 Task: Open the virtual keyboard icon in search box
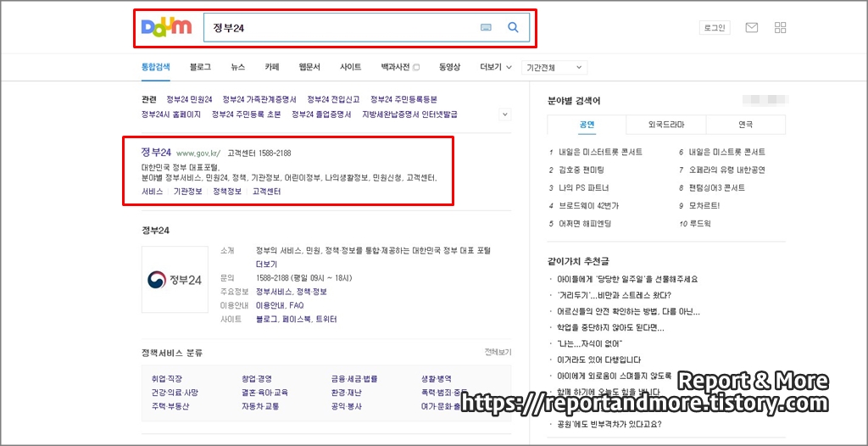click(x=486, y=27)
